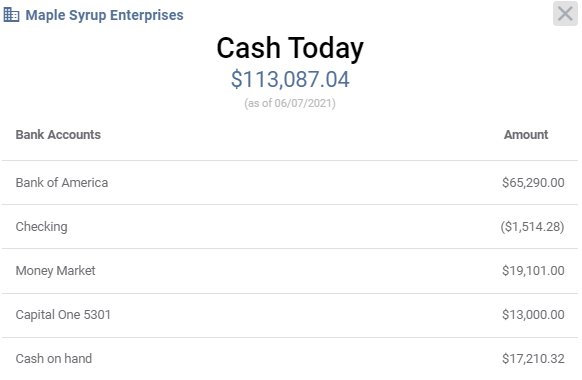Click the as of 06/07/2021 date text

pyautogui.click(x=290, y=103)
